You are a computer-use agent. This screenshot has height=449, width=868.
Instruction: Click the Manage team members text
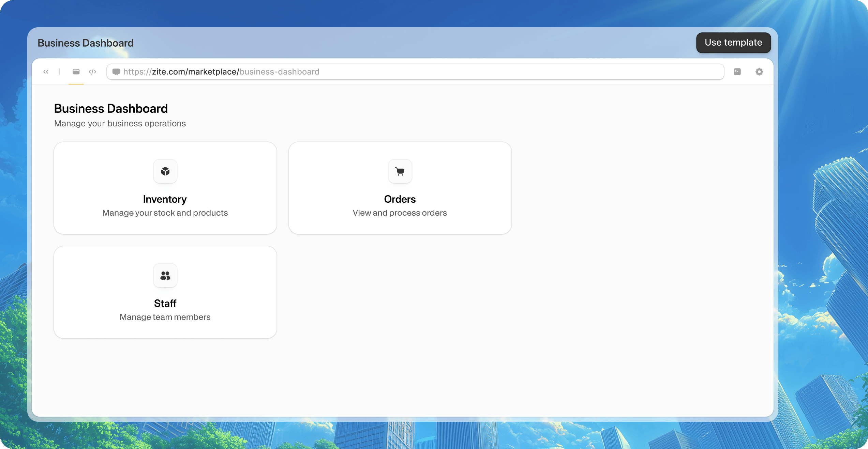coord(165,317)
